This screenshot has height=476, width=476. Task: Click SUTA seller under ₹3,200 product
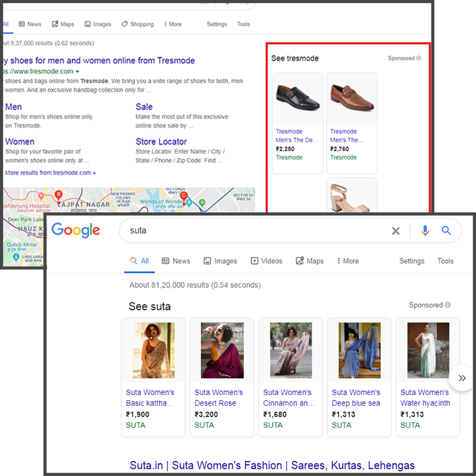[204, 425]
